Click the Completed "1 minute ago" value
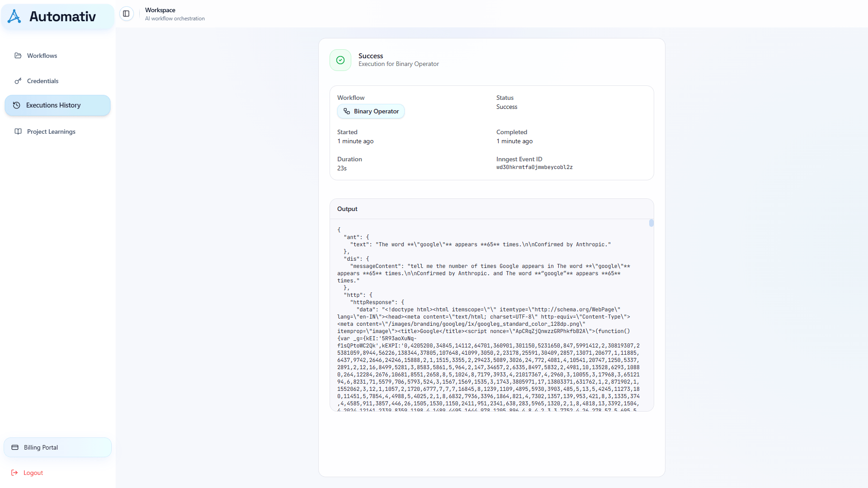 pyautogui.click(x=514, y=141)
